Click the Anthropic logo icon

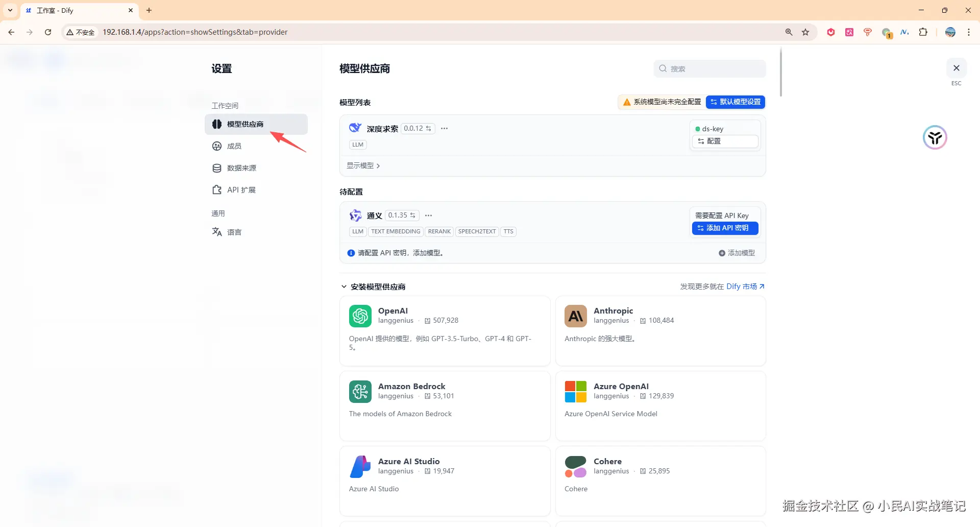coord(576,316)
